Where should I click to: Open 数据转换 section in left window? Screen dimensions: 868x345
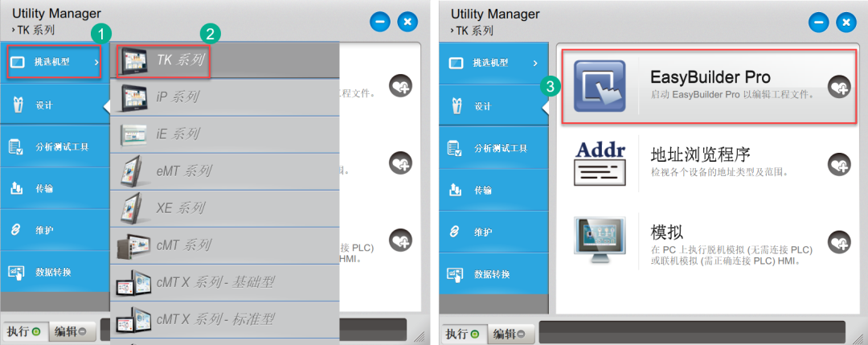point(55,273)
